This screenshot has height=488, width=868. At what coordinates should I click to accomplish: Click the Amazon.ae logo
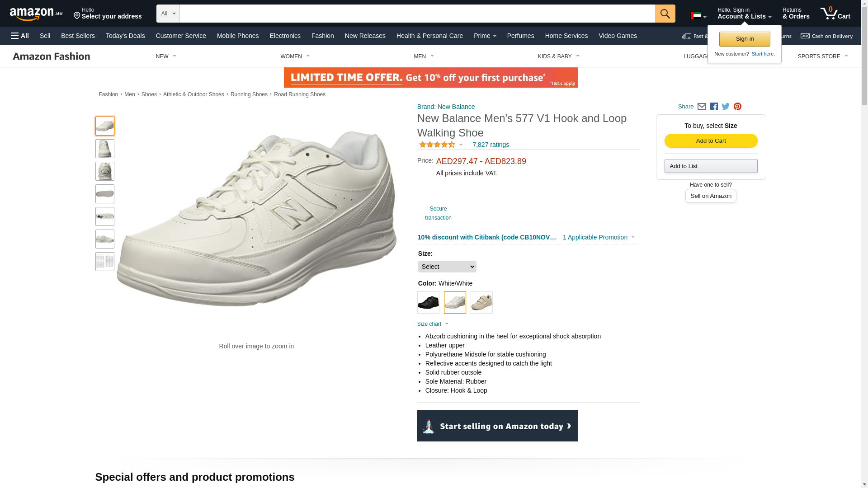36,14
